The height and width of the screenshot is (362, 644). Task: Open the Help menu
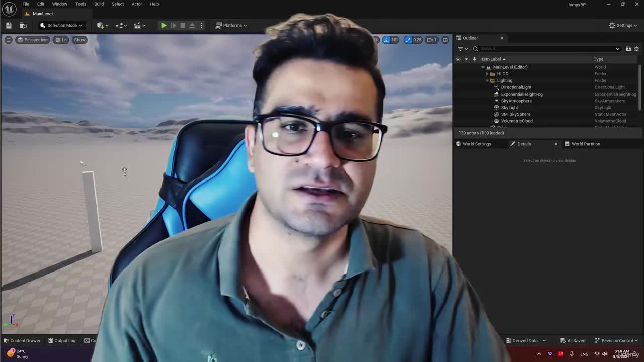coord(154,4)
